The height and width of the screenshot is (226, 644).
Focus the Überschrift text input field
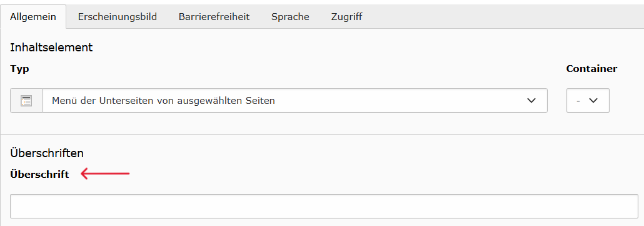[x=324, y=206]
